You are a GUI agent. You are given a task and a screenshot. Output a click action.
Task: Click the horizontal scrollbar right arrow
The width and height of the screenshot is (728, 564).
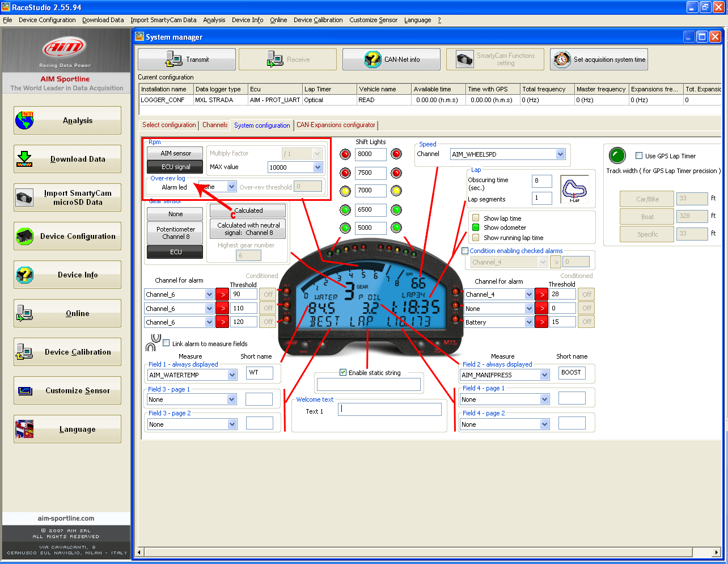click(717, 552)
